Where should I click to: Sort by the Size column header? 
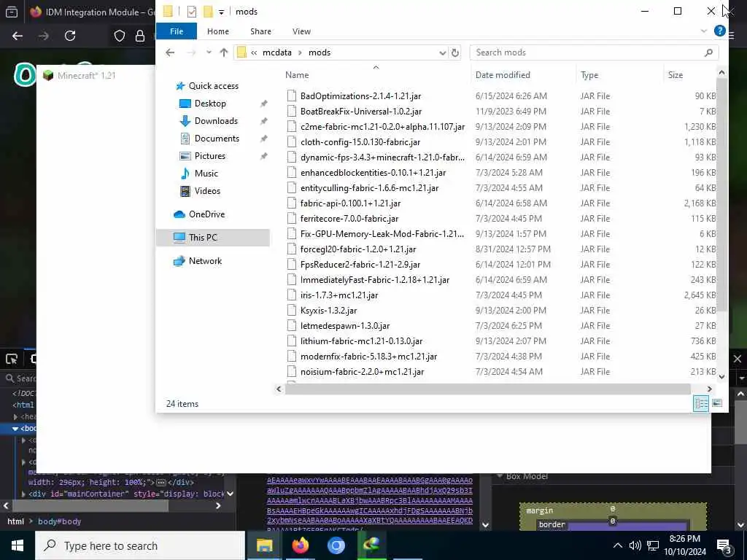(x=675, y=75)
